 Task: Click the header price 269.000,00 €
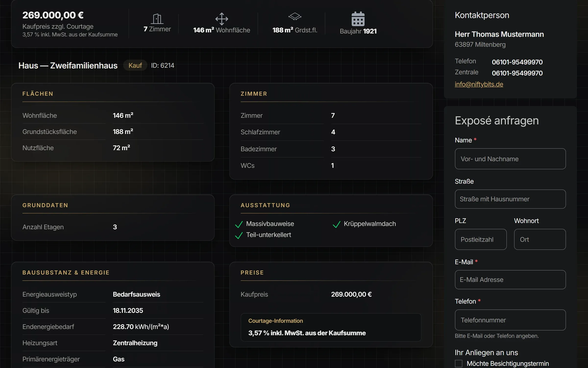tap(53, 15)
